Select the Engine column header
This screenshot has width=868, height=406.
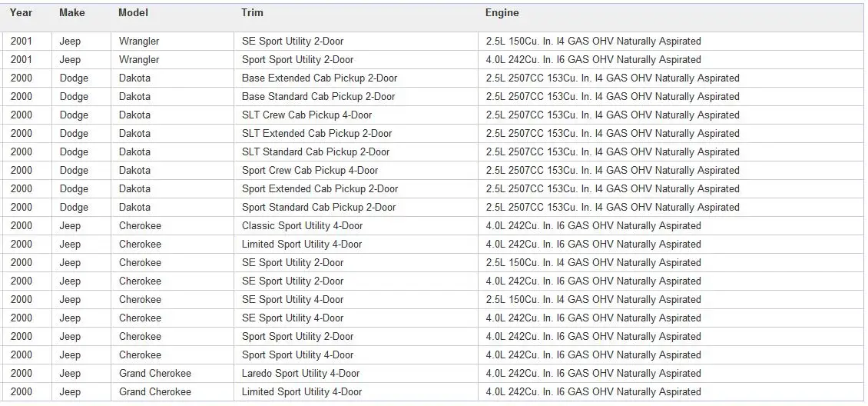pos(502,13)
